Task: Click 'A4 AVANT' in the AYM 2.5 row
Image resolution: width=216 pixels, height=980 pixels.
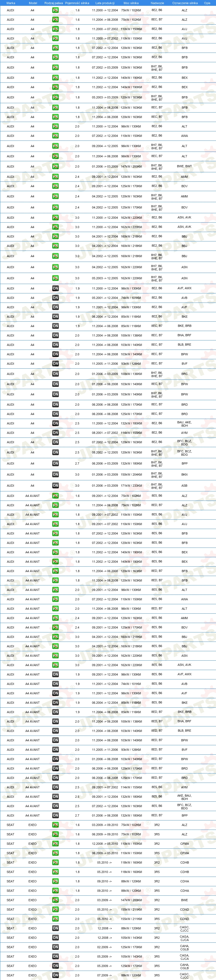Action: click(32, 788)
